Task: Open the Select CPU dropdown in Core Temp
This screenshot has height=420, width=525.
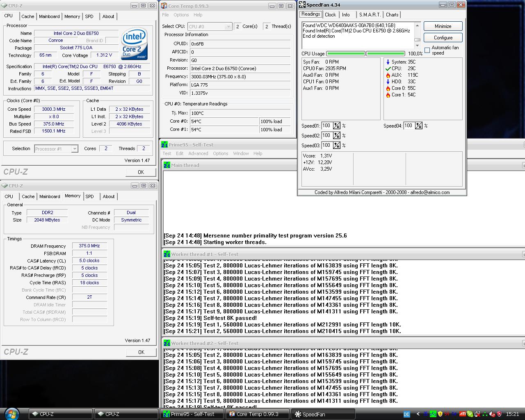Action: 228,26
